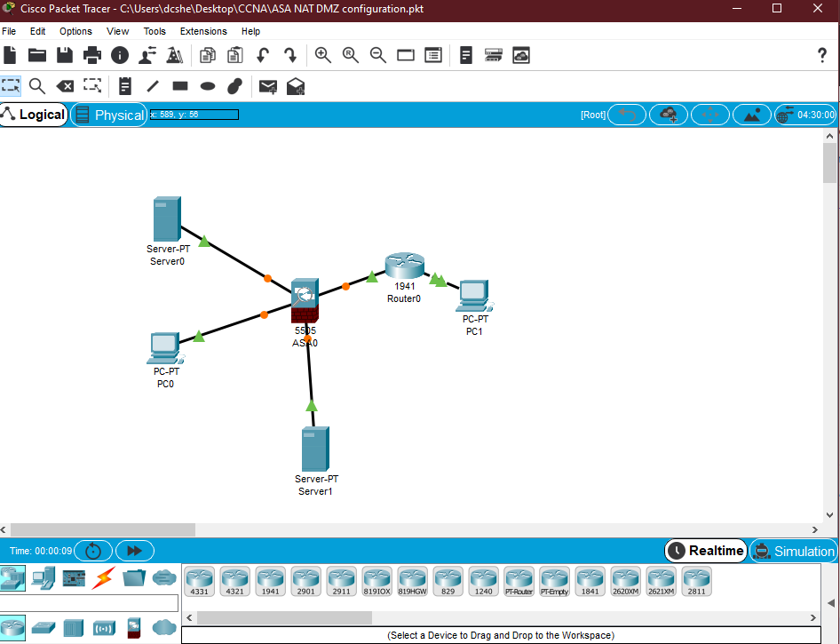Create a new file with the New icon
This screenshot has width=840, height=644.
tap(10, 55)
